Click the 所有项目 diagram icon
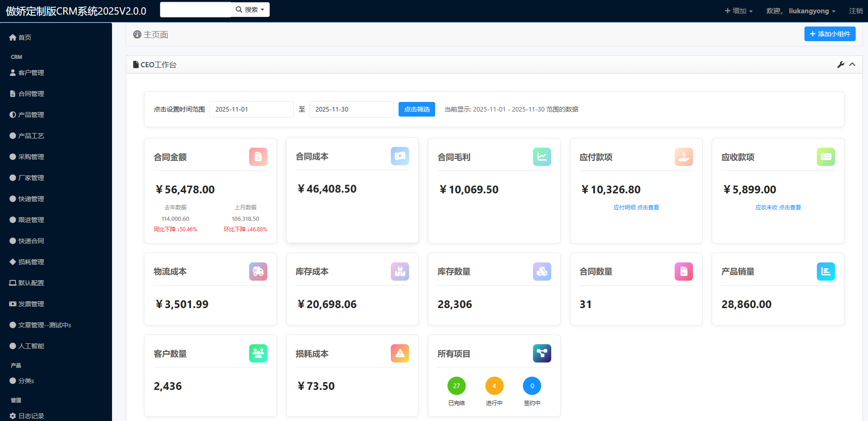The height and width of the screenshot is (421, 868). point(542,353)
